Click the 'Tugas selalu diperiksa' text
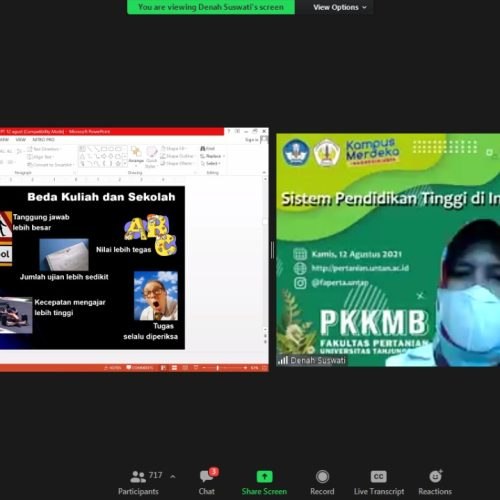 [x=150, y=331]
